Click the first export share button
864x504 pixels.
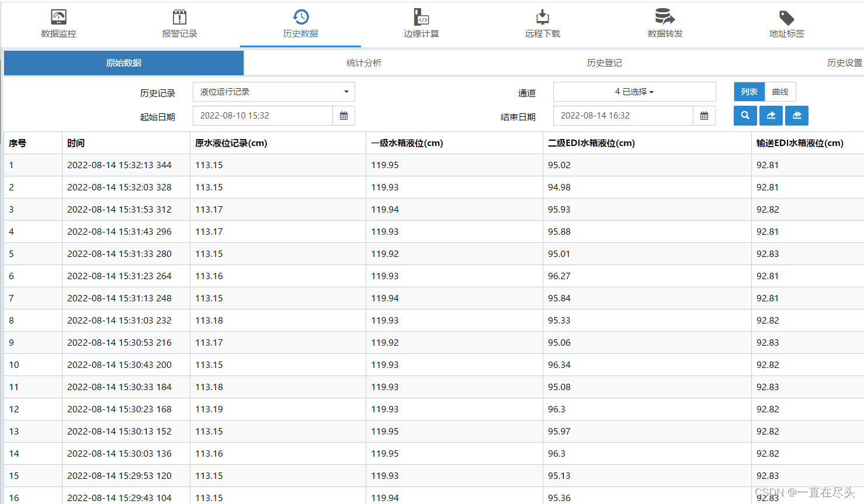point(771,116)
